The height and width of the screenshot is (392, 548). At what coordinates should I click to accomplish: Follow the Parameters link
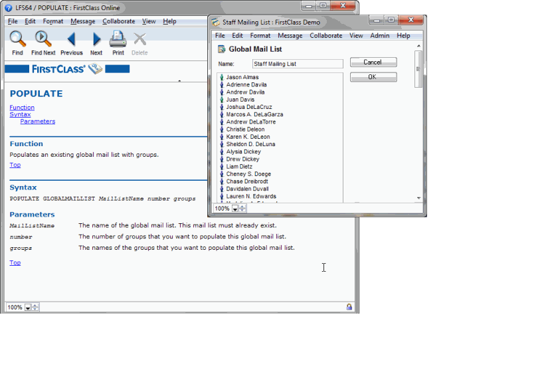point(37,122)
